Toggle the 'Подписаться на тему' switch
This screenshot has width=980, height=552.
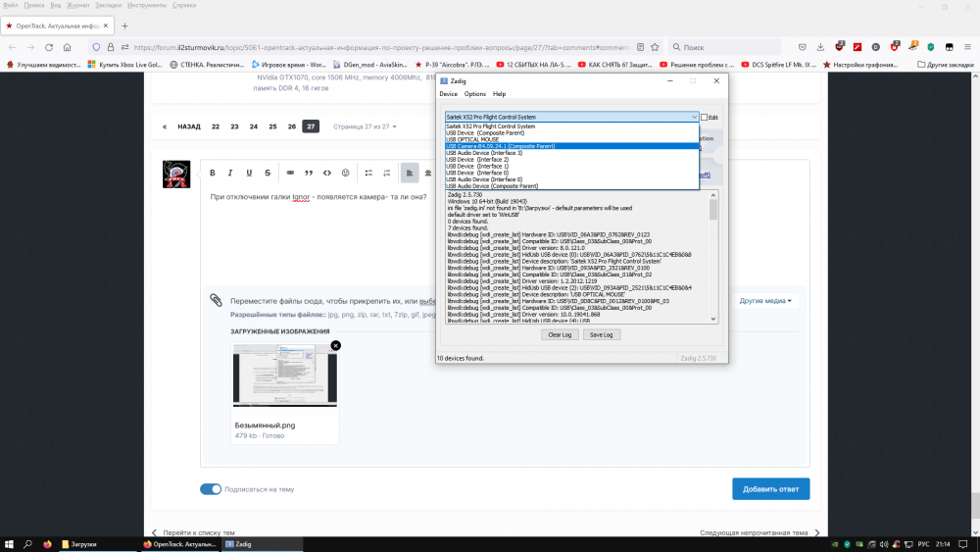pos(211,489)
